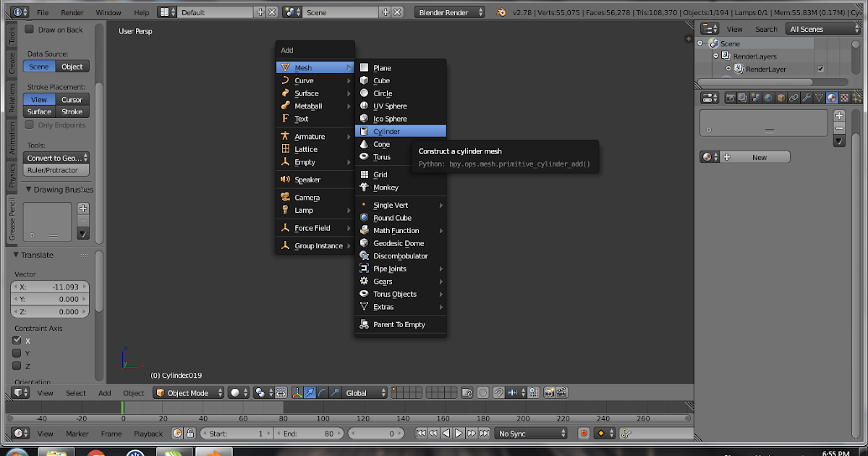The width and height of the screenshot is (868, 456).
Task: Click the record keyframe button in timeline
Action: tap(584, 434)
